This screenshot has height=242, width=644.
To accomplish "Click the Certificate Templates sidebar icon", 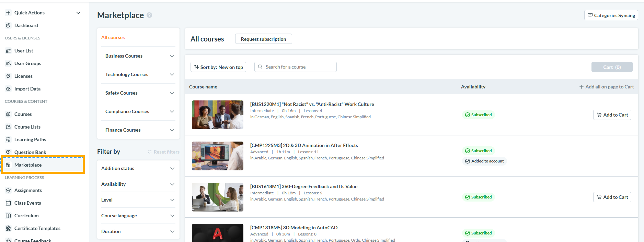I will point(8,228).
